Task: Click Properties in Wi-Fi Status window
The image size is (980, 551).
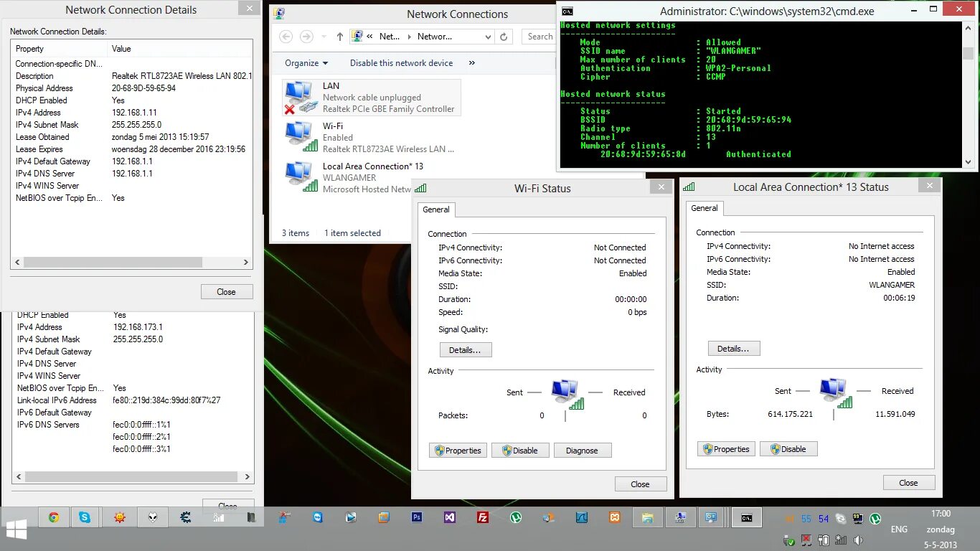Action: pyautogui.click(x=458, y=451)
